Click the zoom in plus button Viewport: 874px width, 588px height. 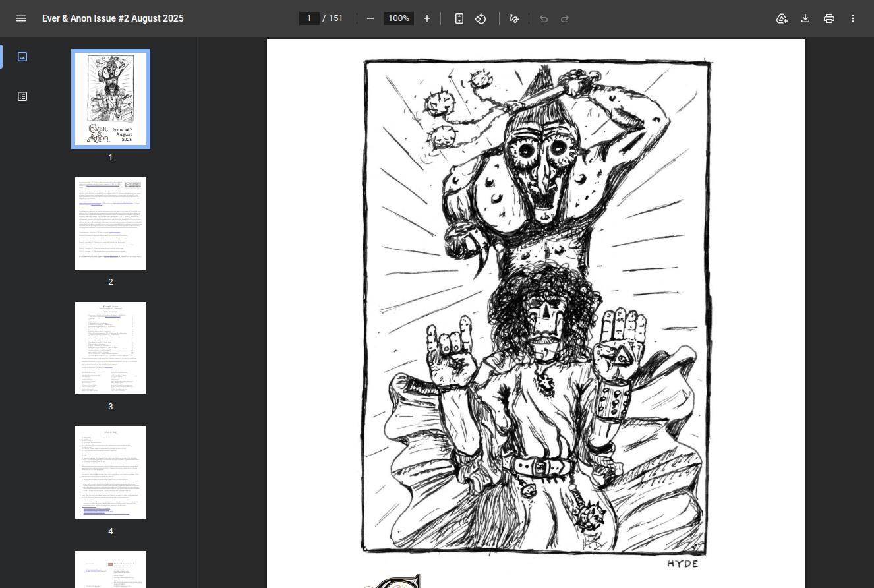(427, 18)
